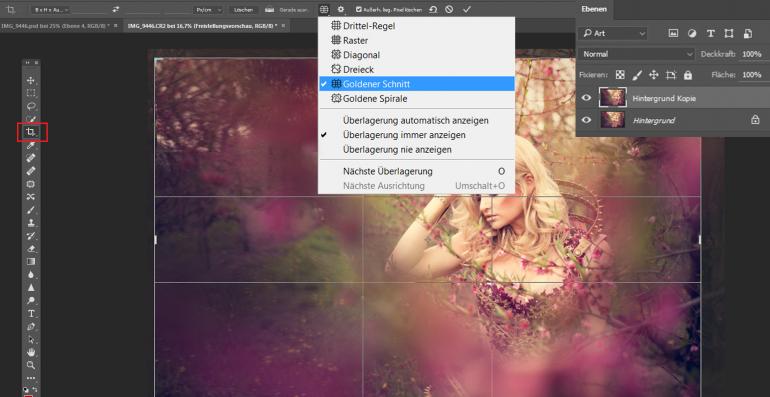Open the Ebenen panel tab
The image size is (770, 397).
pyautogui.click(x=594, y=9)
